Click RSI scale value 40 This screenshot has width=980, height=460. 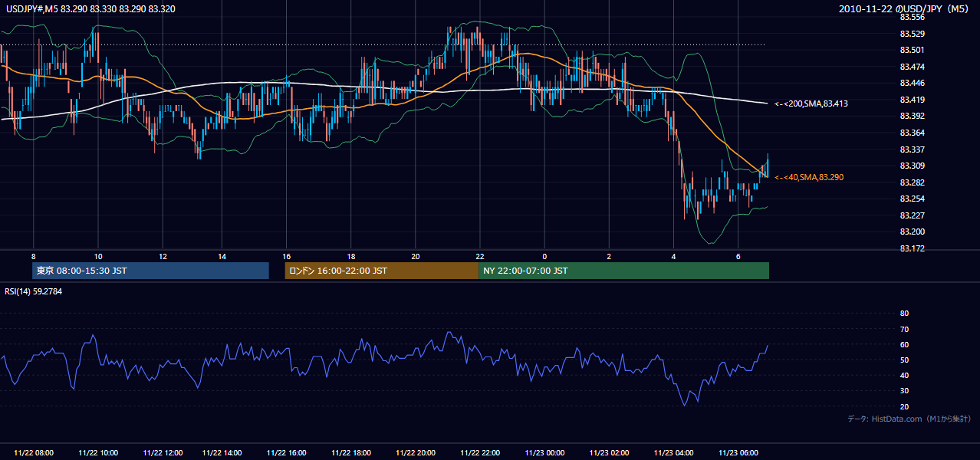click(904, 375)
